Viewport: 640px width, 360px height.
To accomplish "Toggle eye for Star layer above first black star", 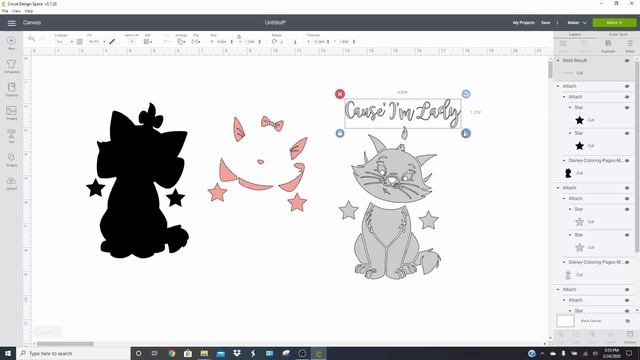I will (x=627, y=108).
